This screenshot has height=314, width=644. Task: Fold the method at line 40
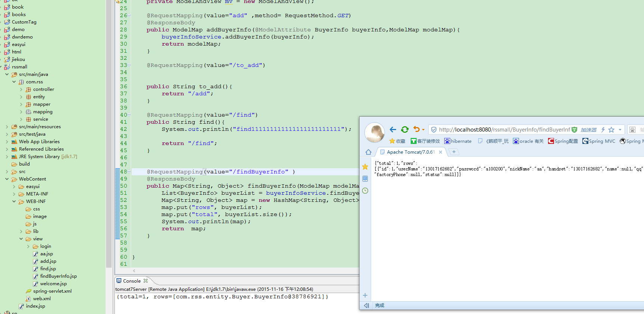tap(129, 115)
